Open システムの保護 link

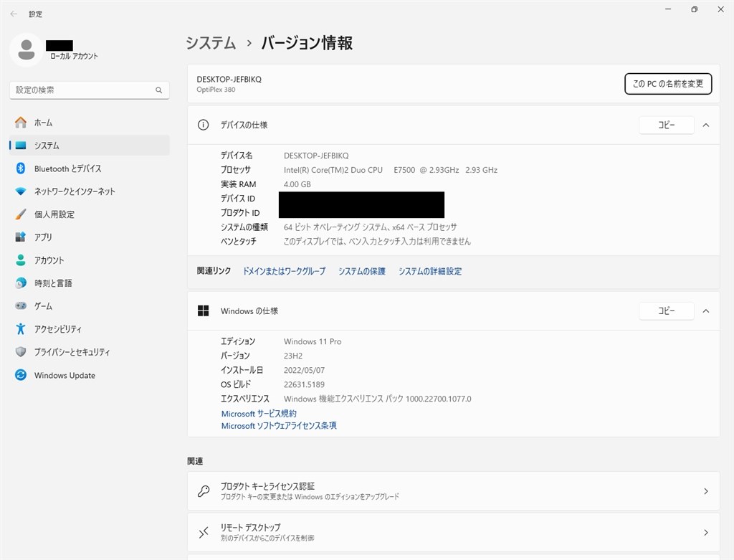[362, 271]
